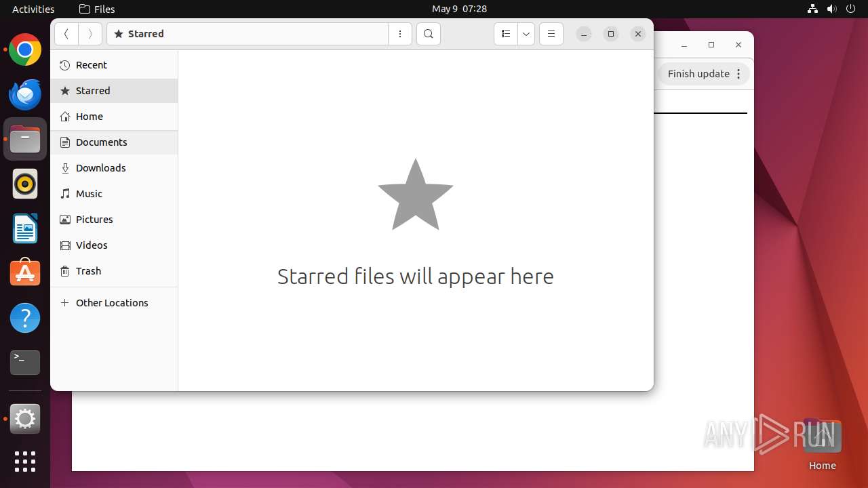Open the clock and calendar panel

click(x=459, y=9)
